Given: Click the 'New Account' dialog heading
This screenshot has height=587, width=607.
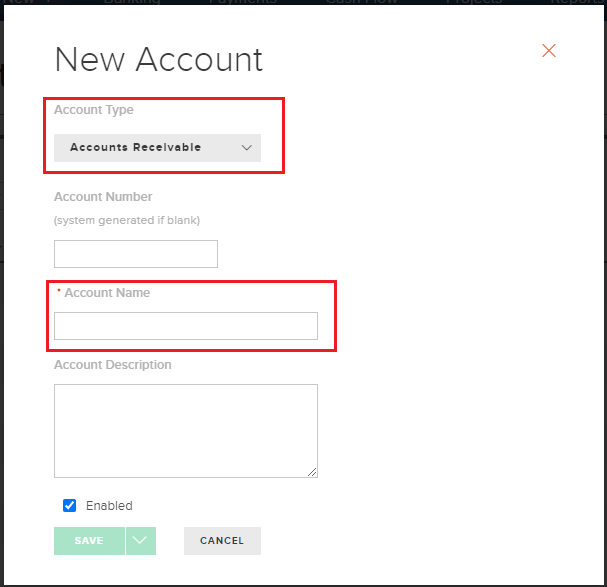Looking at the screenshot, I should pyautogui.click(x=159, y=60).
